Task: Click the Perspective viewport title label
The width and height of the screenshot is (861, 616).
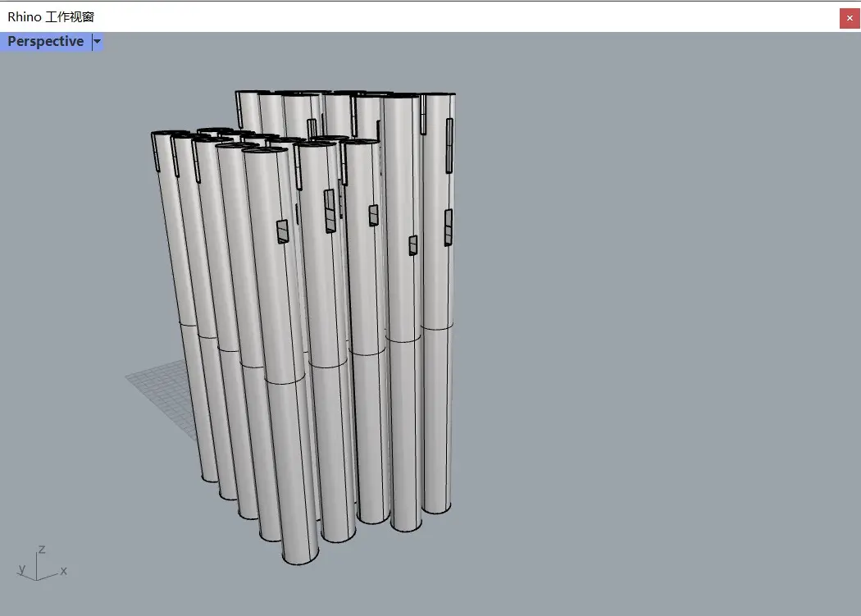Action: (45, 42)
